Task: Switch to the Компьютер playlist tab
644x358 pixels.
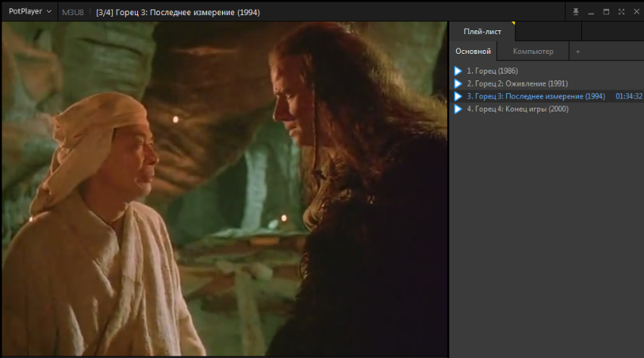Action: [533, 52]
